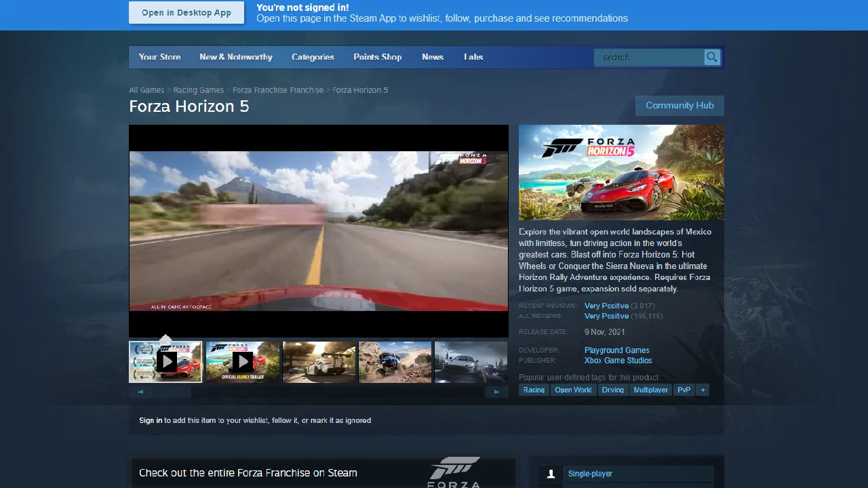
Task: Select the off-road buggy screenshot thumbnail
Action: tap(395, 361)
